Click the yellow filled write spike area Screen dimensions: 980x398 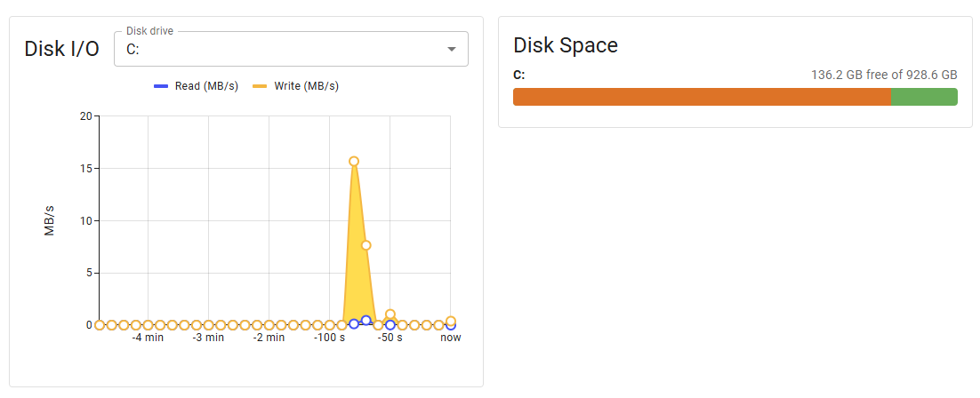coord(356,267)
